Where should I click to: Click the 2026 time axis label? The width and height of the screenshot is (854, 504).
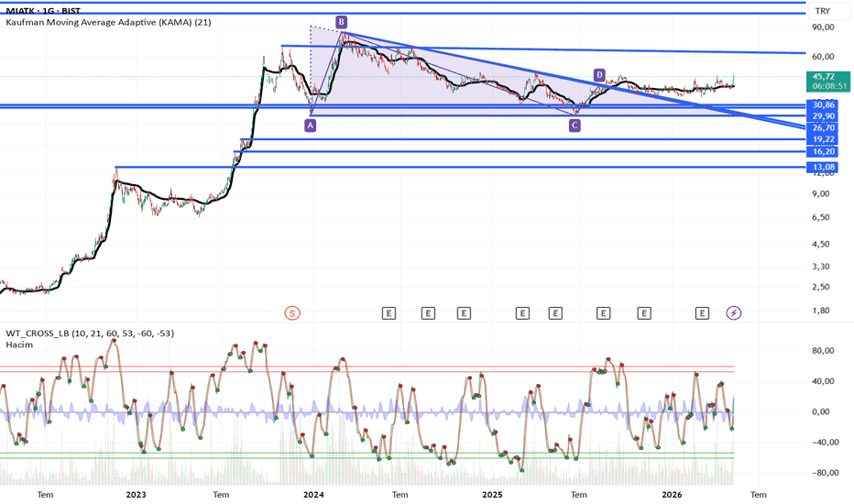tap(672, 495)
